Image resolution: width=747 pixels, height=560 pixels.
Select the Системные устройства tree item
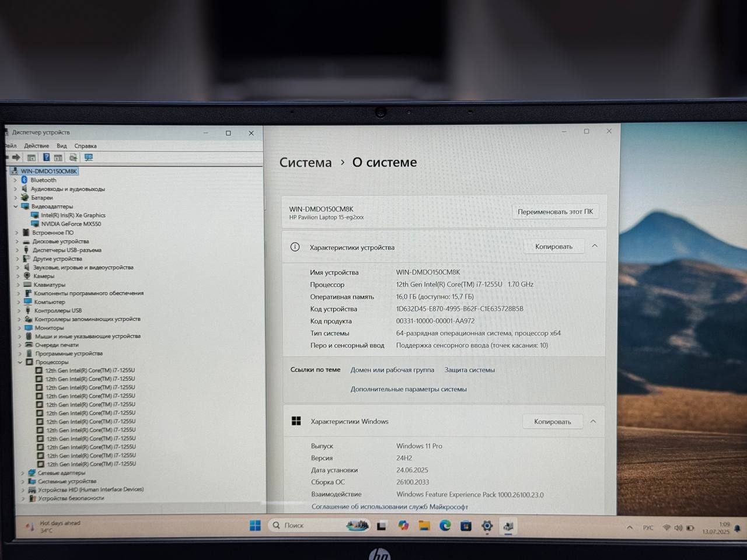(x=67, y=481)
